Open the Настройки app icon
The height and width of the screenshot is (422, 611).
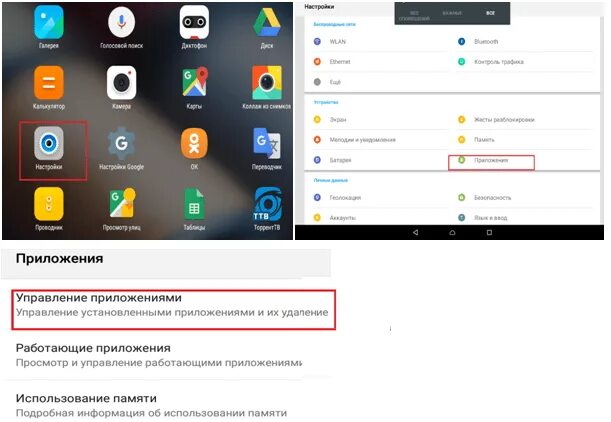49,143
